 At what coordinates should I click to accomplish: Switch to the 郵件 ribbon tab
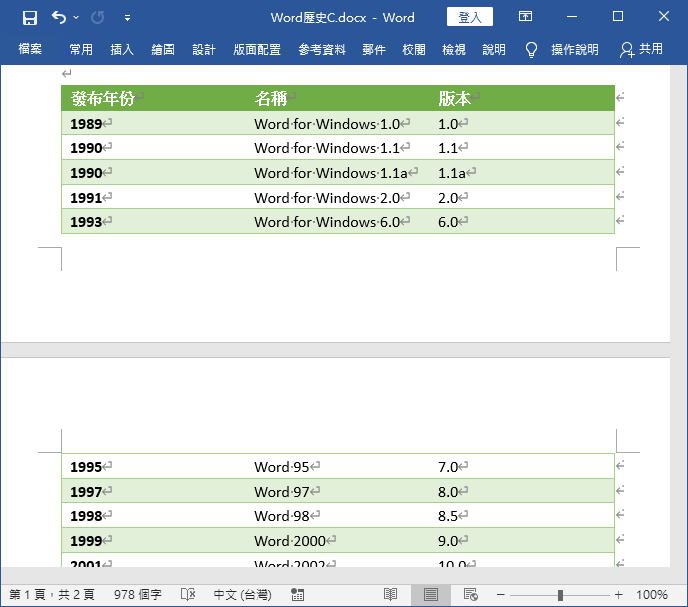coord(374,49)
